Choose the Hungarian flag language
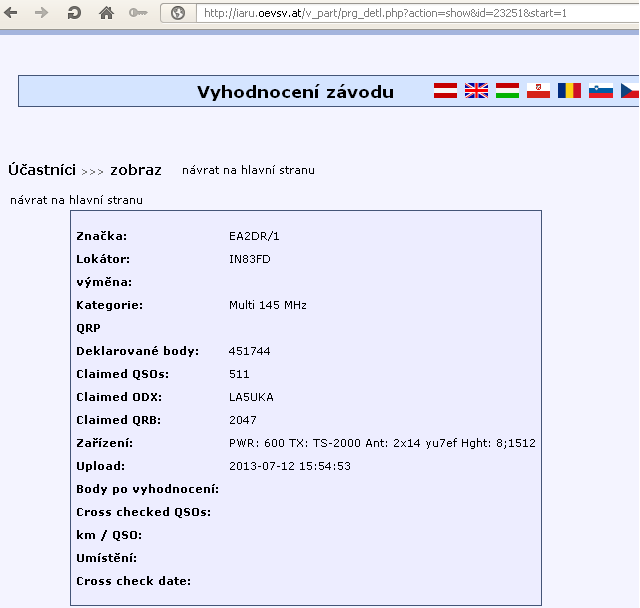The image size is (640, 608). (x=507, y=91)
